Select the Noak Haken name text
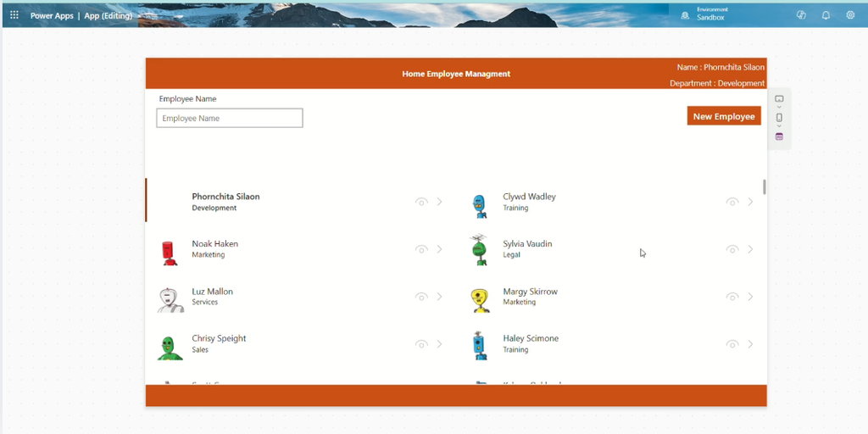 coord(214,243)
